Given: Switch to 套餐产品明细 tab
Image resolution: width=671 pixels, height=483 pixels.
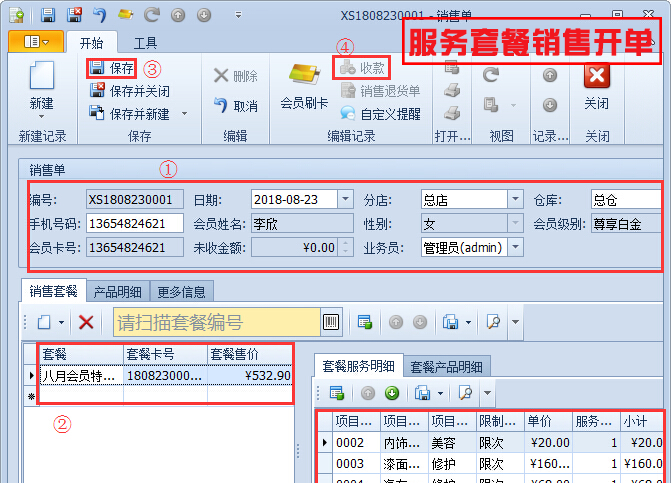Looking at the screenshot, I should (x=446, y=366).
